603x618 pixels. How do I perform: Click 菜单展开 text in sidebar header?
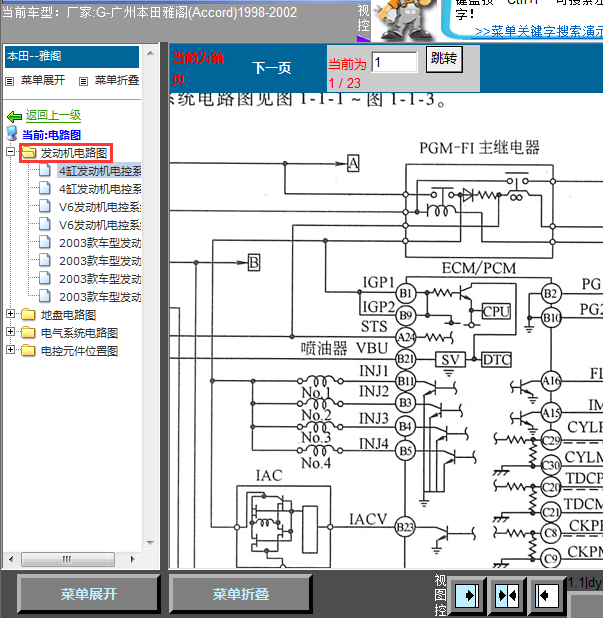pos(43,80)
